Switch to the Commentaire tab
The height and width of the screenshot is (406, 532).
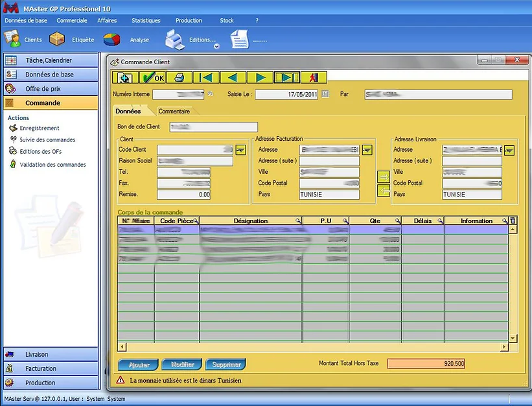click(x=174, y=112)
